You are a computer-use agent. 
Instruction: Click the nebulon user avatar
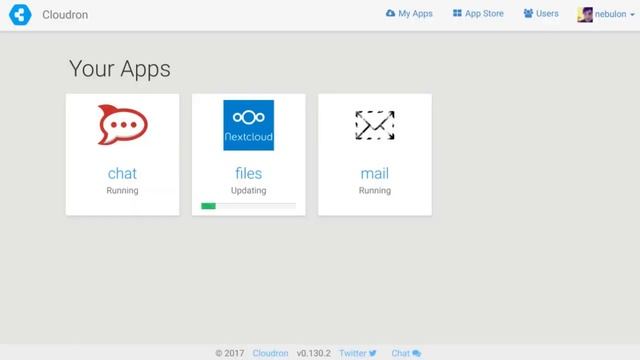click(x=585, y=15)
